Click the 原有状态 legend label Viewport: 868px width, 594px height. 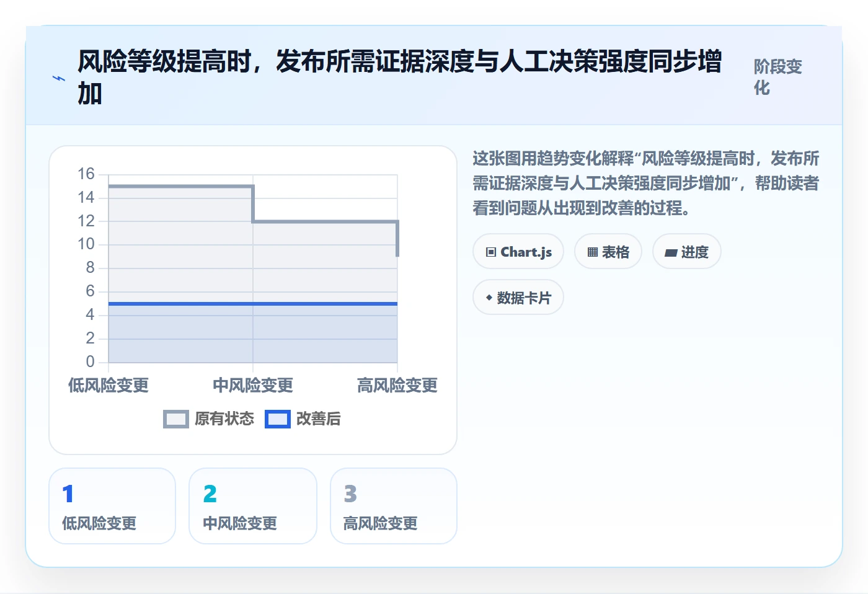tap(224, 419)
